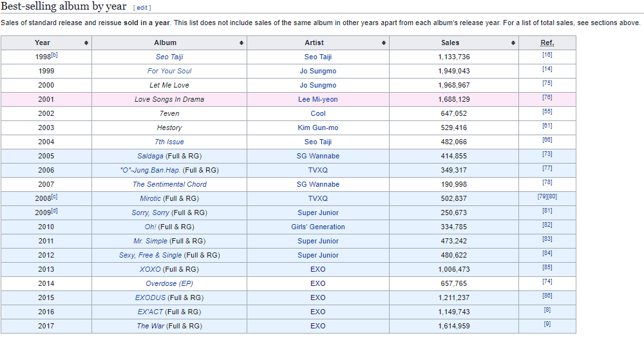The image size is (644, 340).
Task: Open Lee Mi-yeon artist page
Action: coord(318,99)
